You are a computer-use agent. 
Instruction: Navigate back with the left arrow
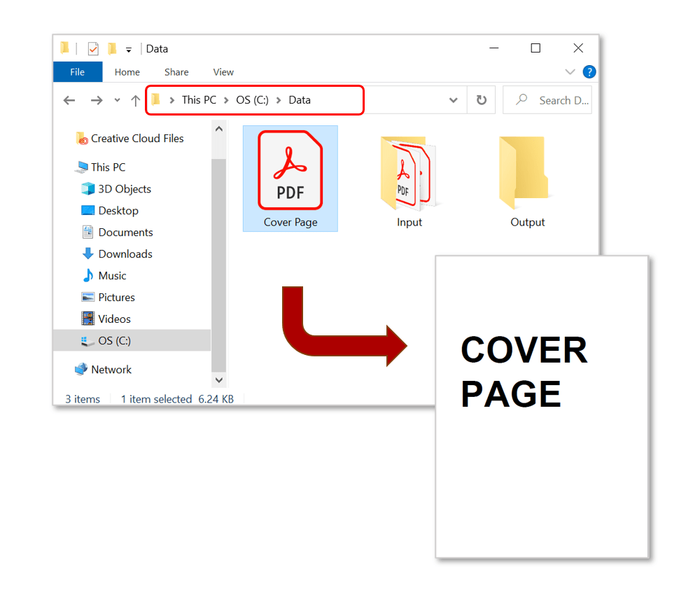(x=69, y=101)
